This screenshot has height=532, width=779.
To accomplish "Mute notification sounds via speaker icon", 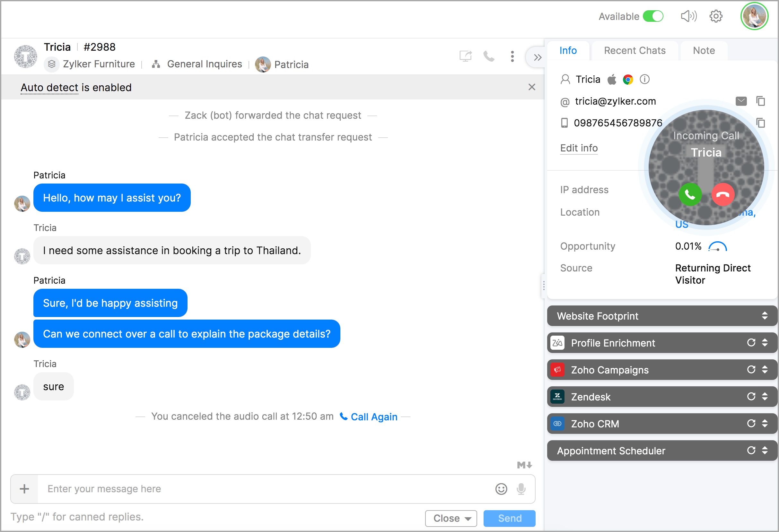I will click(x=688, y=16).
